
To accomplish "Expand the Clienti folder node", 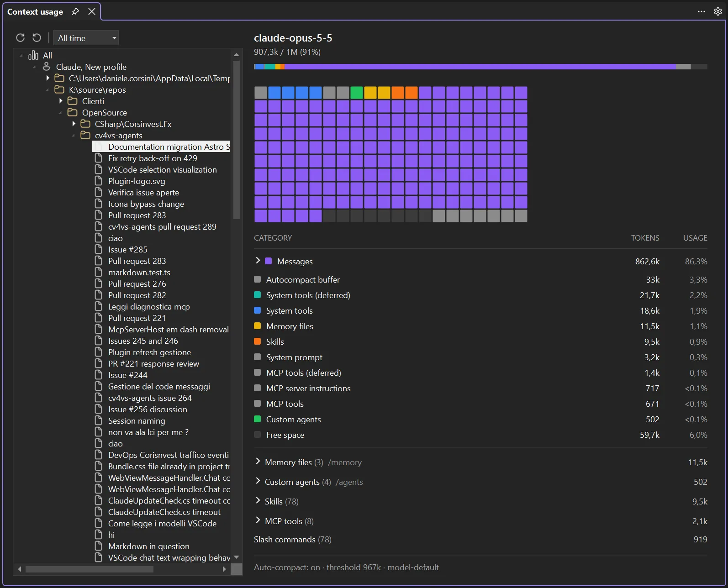I will [x=60, y=101].
